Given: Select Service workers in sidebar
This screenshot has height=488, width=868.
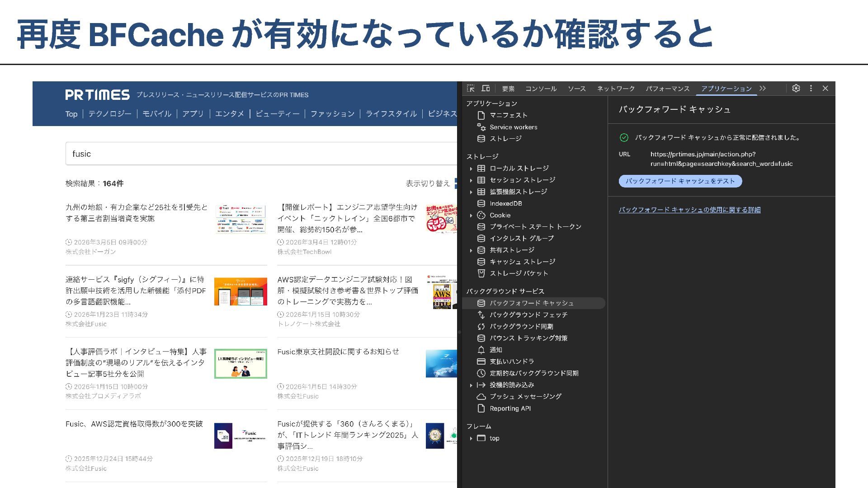Looking at the screenshot, I should [513, 127].
